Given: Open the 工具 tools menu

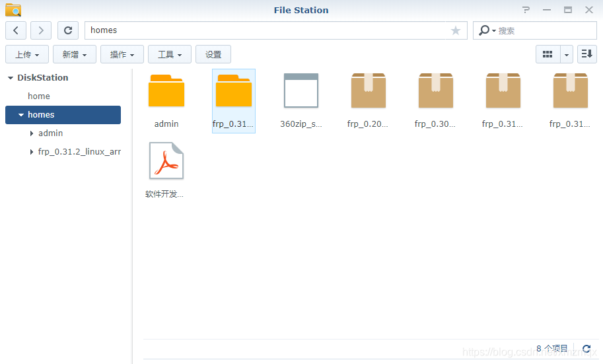Looking at the screenshot, I should tap(170, 54).
